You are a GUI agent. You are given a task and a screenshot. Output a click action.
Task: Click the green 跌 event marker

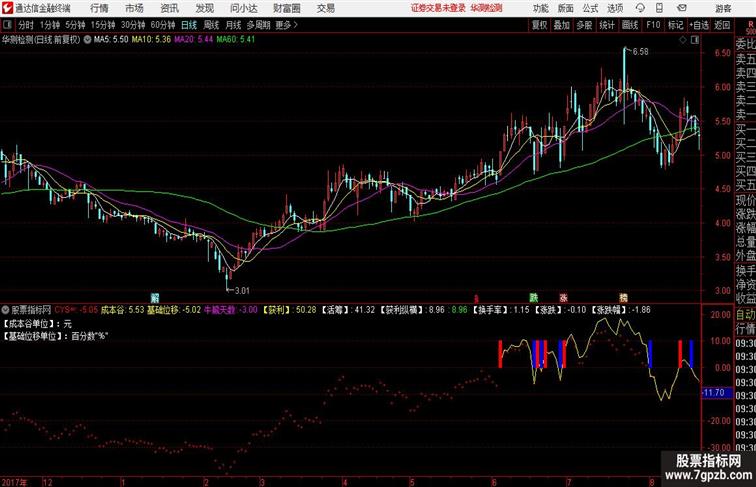[x=533, y=298]
